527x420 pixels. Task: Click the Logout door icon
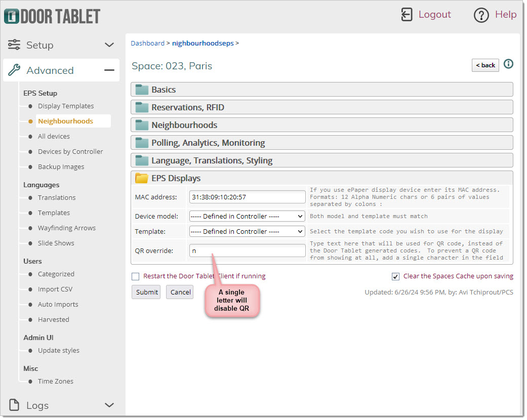(407, 15)
